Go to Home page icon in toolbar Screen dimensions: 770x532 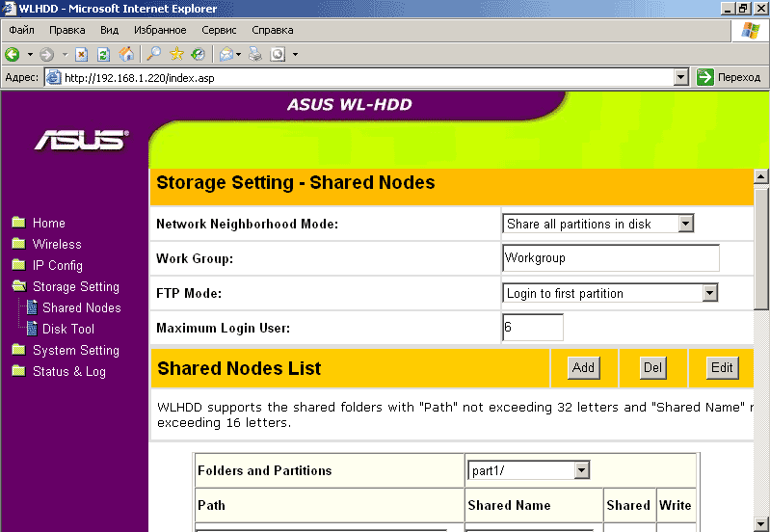point(126,54)
